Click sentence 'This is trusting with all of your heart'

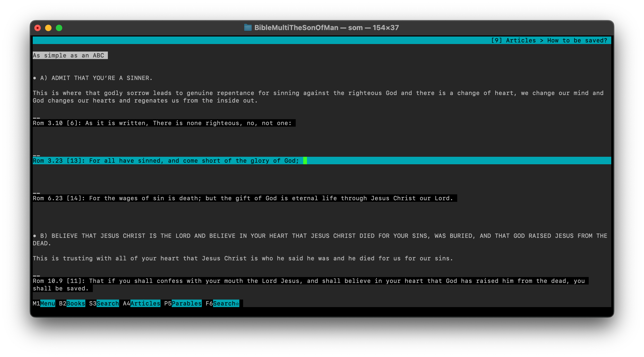243,258
